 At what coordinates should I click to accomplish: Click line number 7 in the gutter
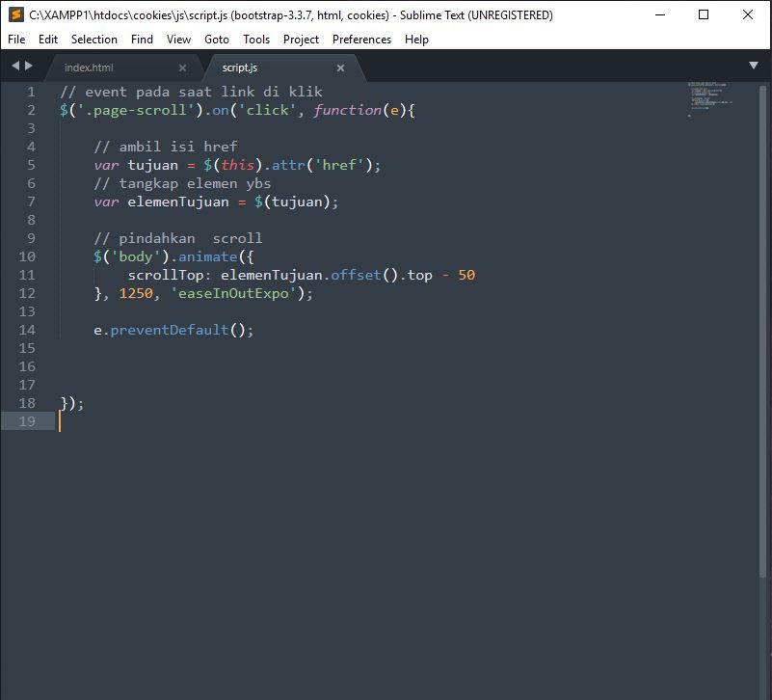pyautogui.click(x=31, y=202)
